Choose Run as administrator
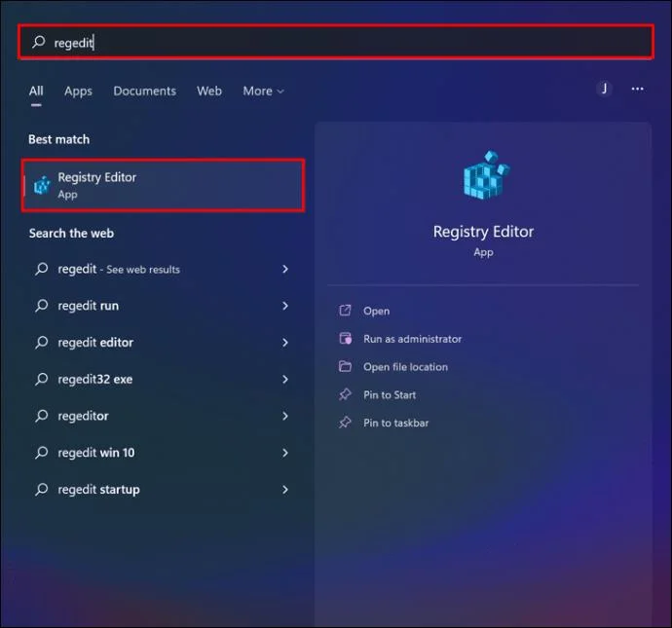 tap(412, 339)
